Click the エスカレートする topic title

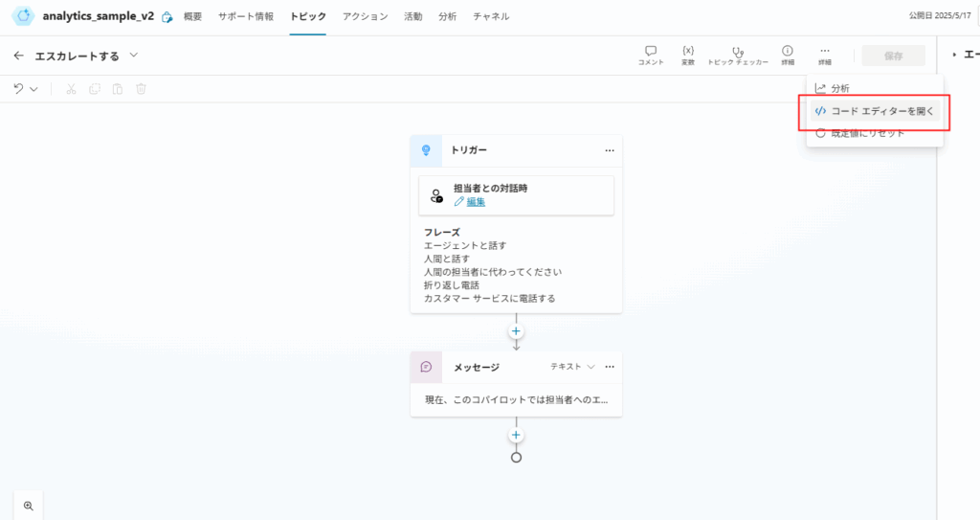point(77,57)
